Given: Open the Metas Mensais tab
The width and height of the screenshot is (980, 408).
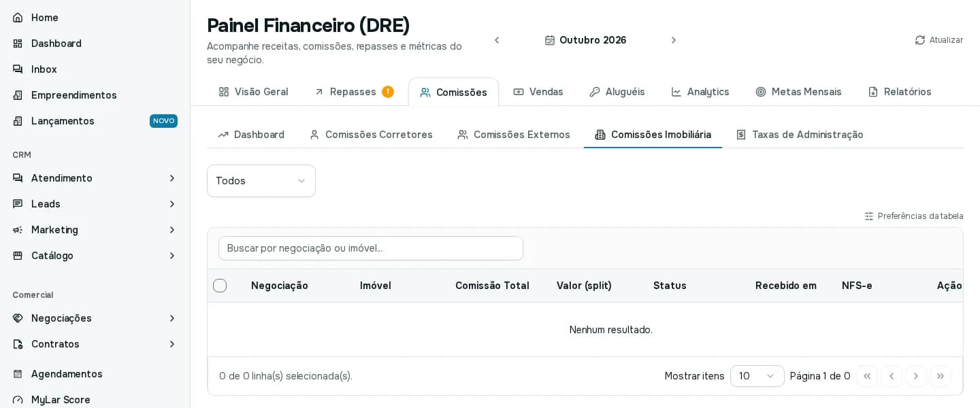Looking at the screenshot, I should (x=799, y=92).
